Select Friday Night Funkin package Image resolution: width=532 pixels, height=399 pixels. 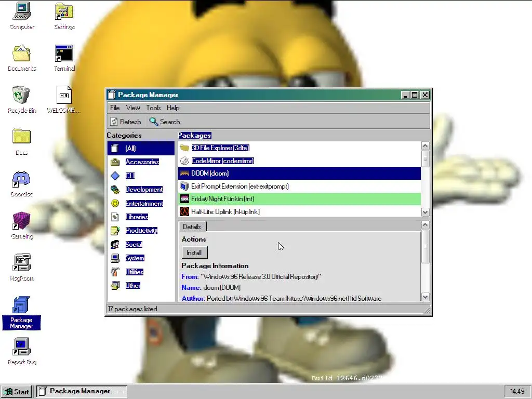coord(300,199)
